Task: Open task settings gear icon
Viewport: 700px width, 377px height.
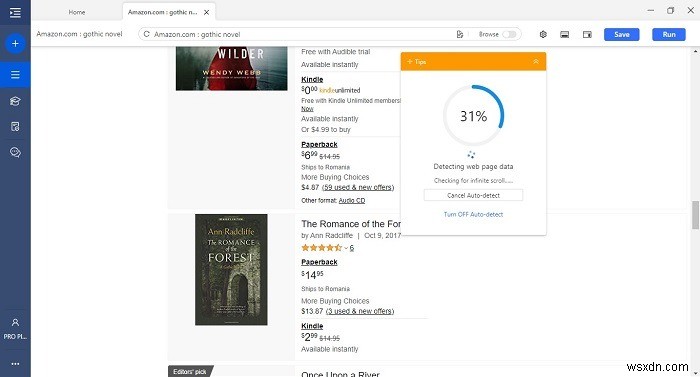Action: (x=543, y=34)
